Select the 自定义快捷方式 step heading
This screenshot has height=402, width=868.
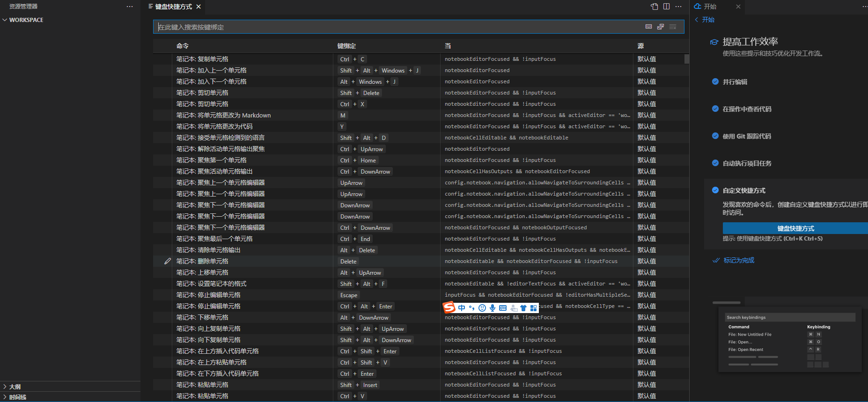click(x=744, y=190)
